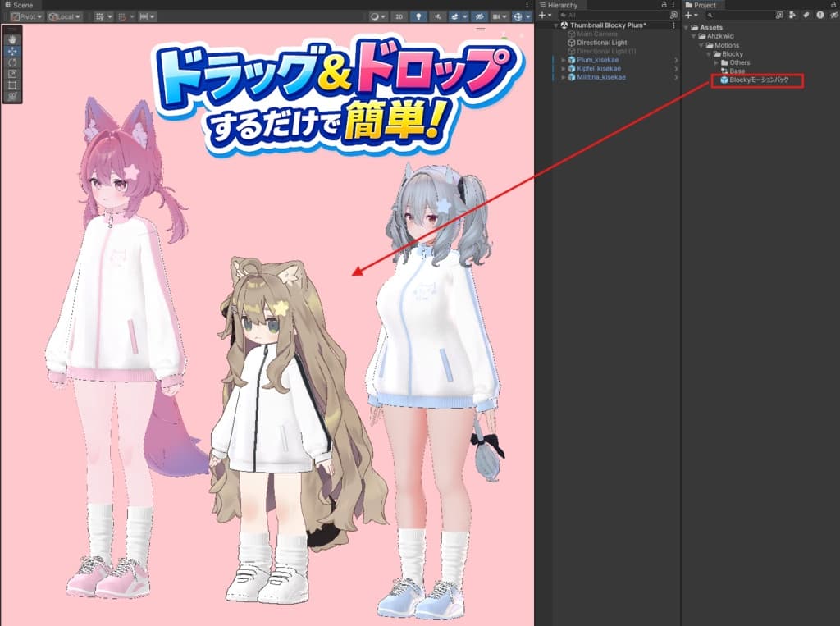Toggle scene lighting lightbulb button
Screen dimensions: 840x626
click(419, 16)
